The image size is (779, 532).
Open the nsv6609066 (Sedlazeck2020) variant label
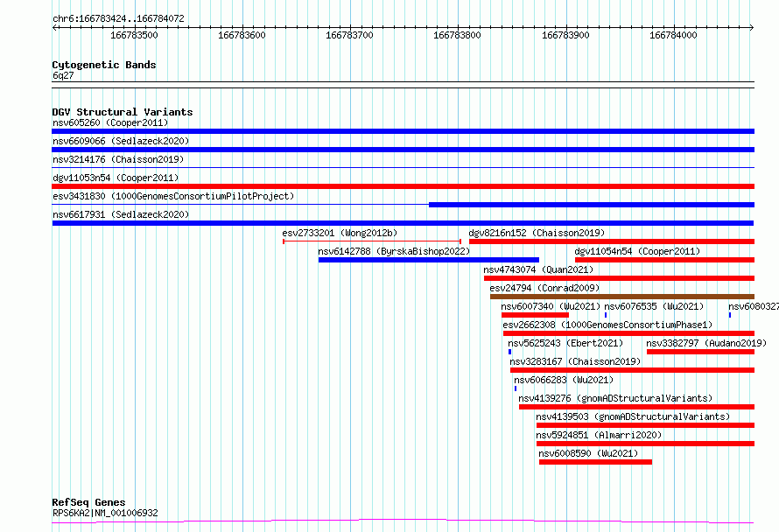(121, 141)
